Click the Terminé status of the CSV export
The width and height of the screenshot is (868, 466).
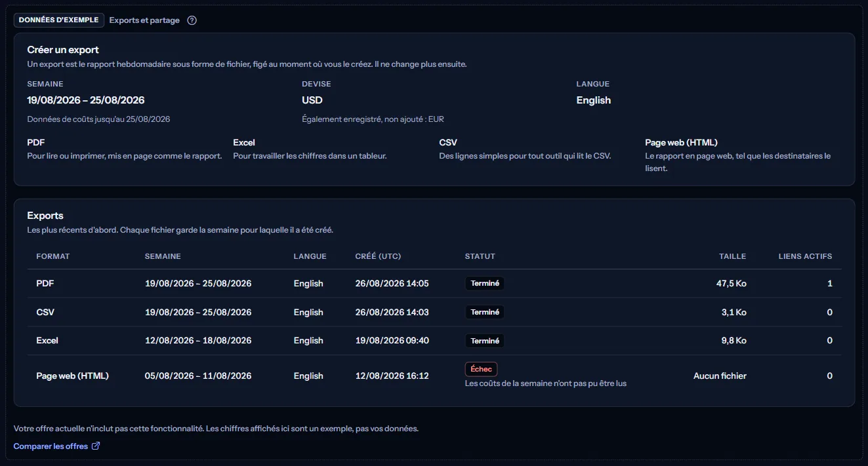coord(485,312)
